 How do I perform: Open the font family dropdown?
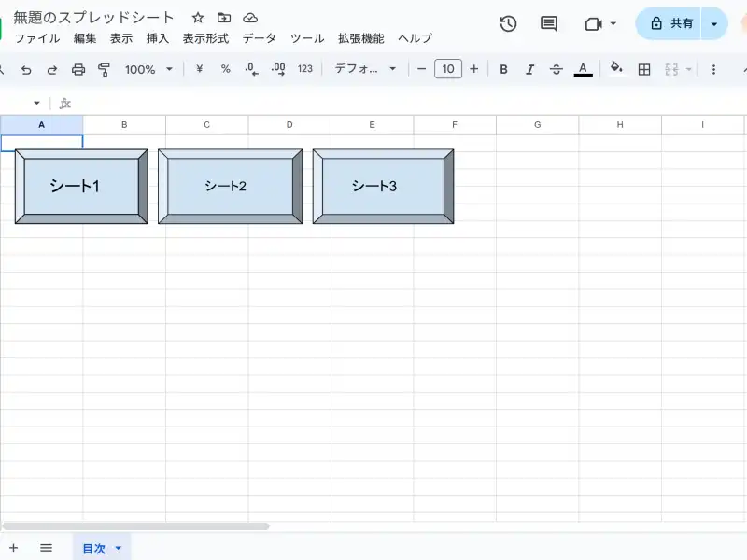365,69
